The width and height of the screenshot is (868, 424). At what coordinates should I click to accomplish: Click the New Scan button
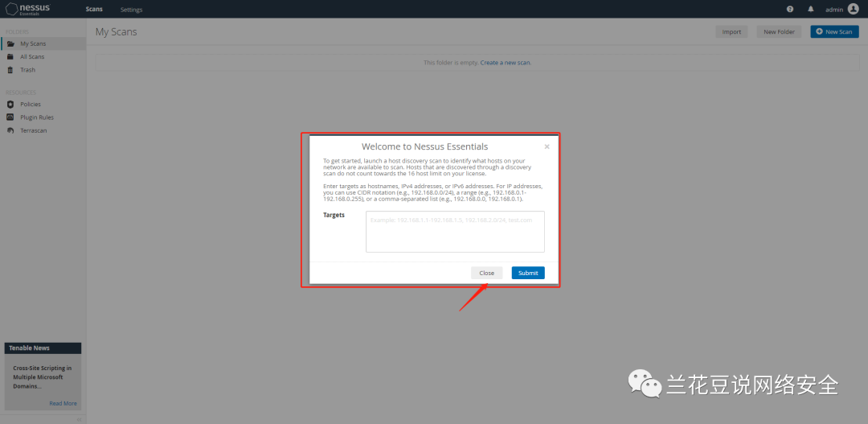pos(834,31)
